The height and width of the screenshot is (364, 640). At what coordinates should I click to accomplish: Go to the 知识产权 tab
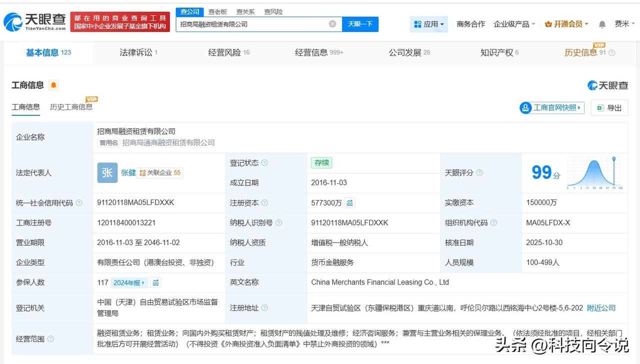[499, 52]
